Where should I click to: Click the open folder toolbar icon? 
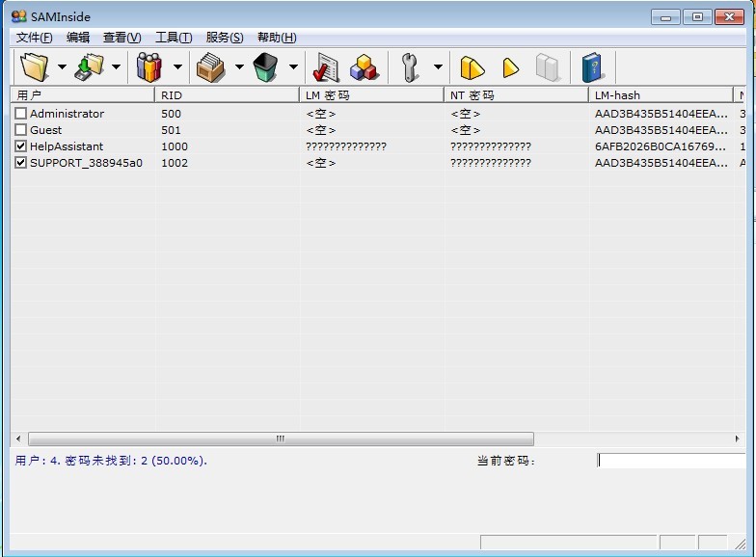(35, 67)
